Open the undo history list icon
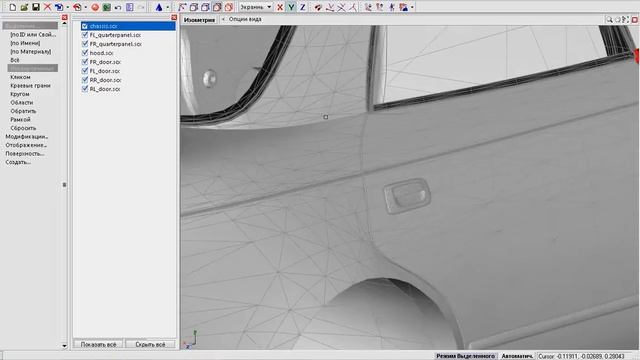Image resolution: width=640 pixels, height=360 pixels. click(x=130, y=7)
